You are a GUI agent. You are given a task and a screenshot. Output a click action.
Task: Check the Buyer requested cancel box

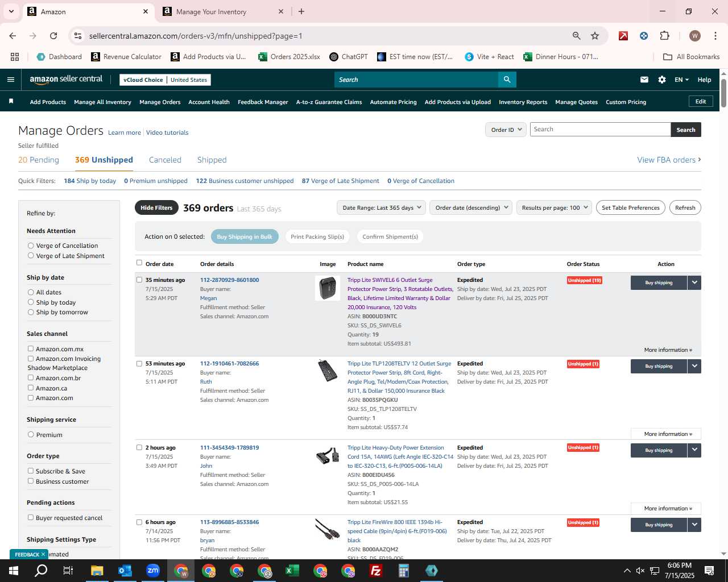pos(31,517)
